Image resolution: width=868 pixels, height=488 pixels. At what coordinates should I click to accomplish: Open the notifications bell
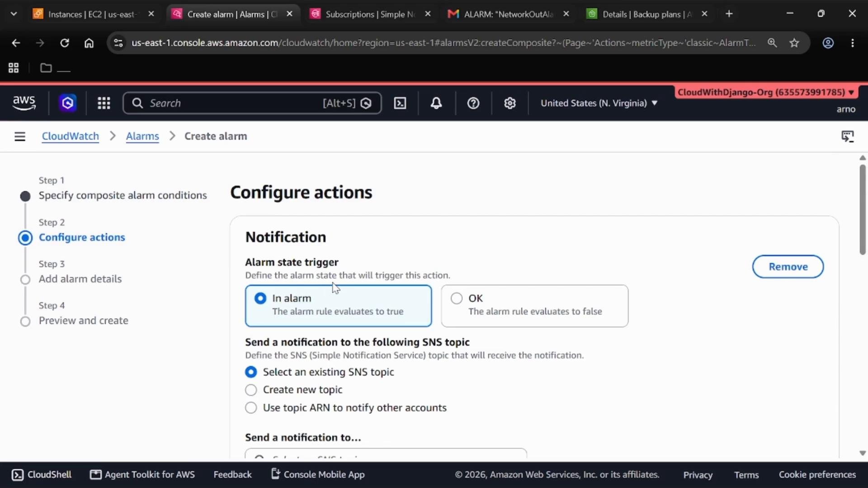coord(436,103)
